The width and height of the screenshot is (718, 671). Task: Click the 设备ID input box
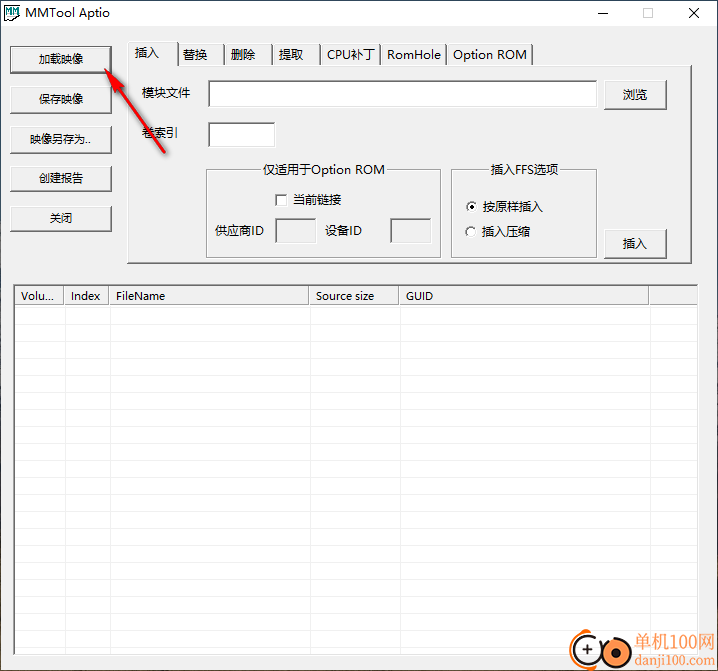pos(410,230)
